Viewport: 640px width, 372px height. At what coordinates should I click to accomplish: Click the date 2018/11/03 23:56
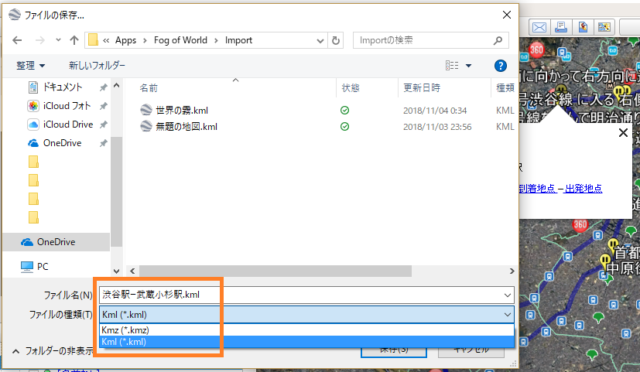[437, 127]
